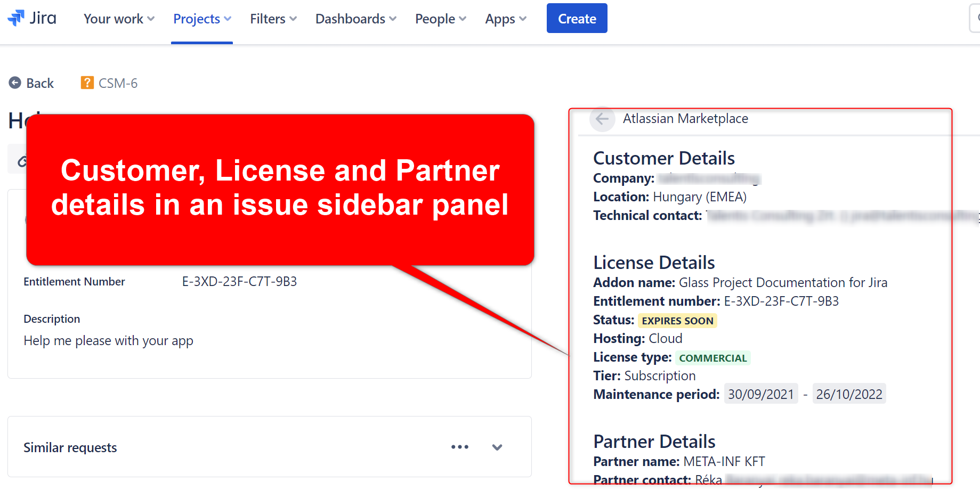Open Similar requests more options menu
Viewport: 980px width, 490px height.
pos(460,447)
